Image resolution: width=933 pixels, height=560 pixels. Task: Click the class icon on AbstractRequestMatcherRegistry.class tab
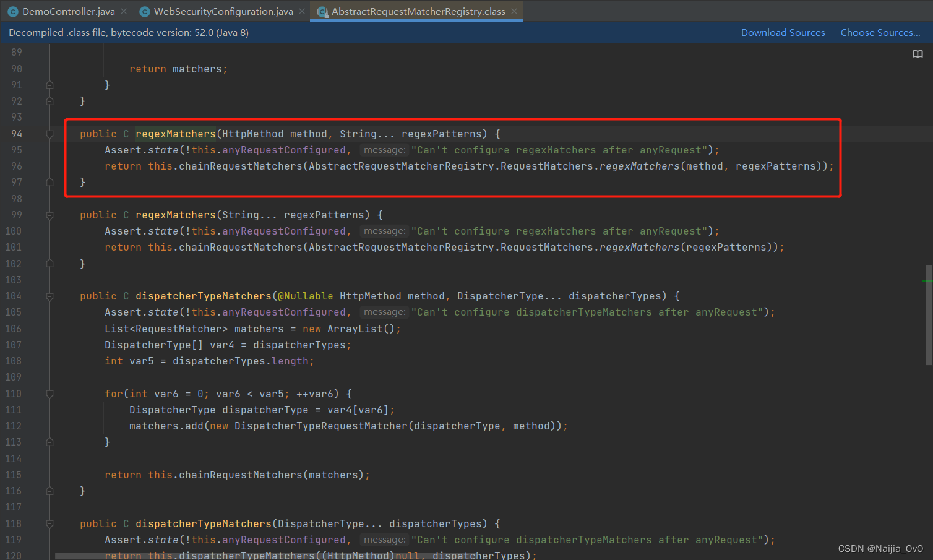(x=322, y=11)
